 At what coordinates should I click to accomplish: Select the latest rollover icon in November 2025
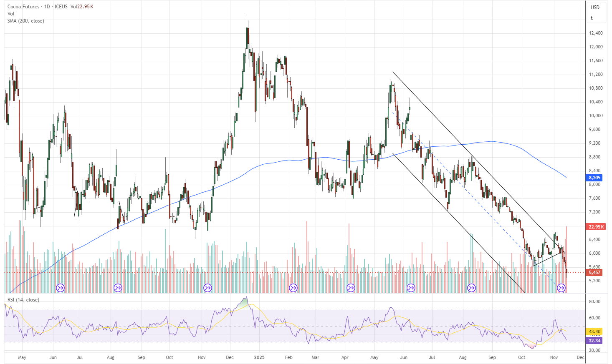[x=561, y=288]
